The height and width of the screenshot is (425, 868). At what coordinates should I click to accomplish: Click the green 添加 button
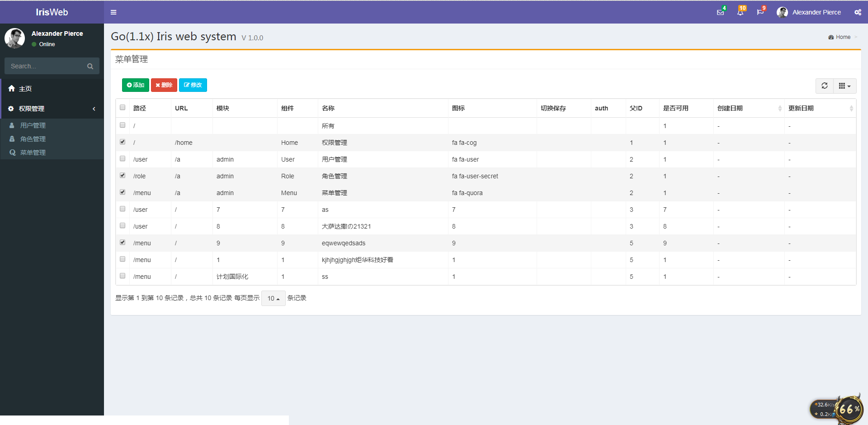tap(135, 85)
